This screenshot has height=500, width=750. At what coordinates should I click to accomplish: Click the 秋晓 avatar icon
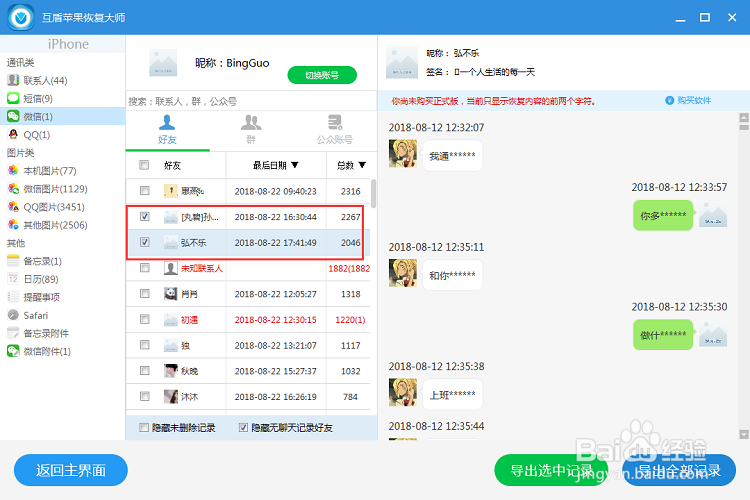tap(171, 371)
